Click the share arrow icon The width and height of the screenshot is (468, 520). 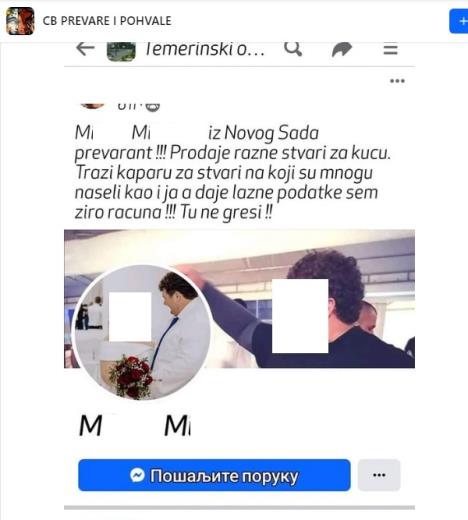point(342,50)
